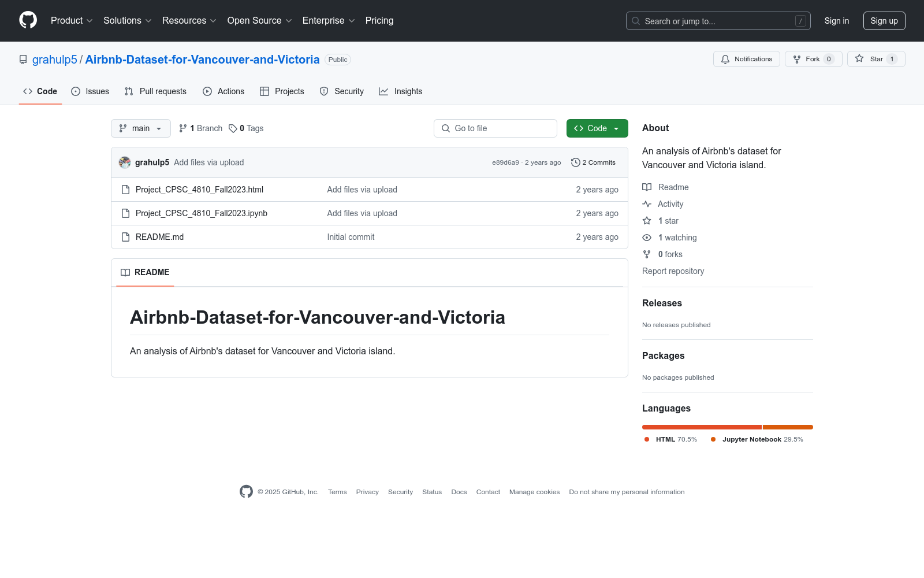
Task: Click the red HTML segment of language bar
Action: tap(702, 427)
